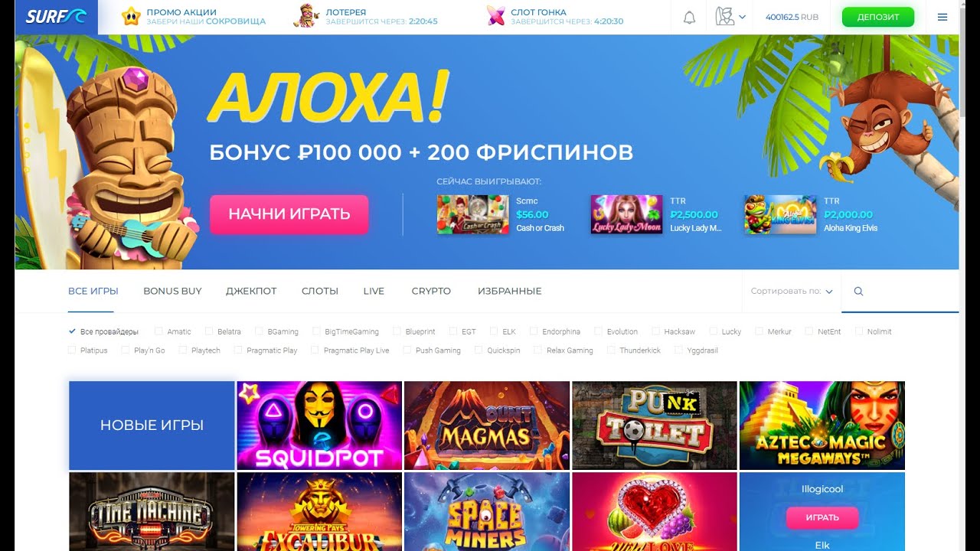980x551 pixels.
Task: Select the LIVE games tab
Action: coord(374,292)
